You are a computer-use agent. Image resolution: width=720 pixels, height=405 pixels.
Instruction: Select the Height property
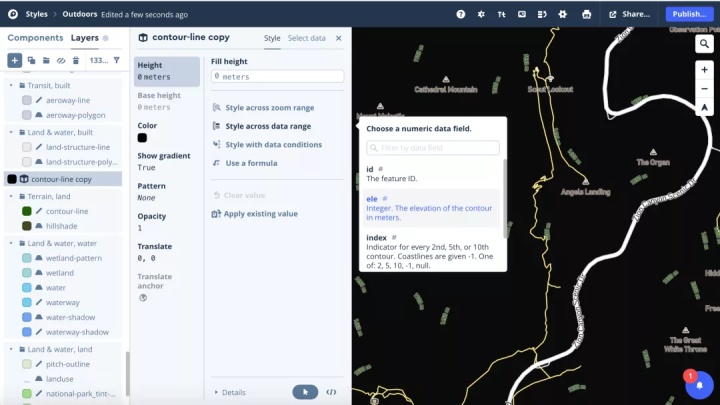coord(167,71)
